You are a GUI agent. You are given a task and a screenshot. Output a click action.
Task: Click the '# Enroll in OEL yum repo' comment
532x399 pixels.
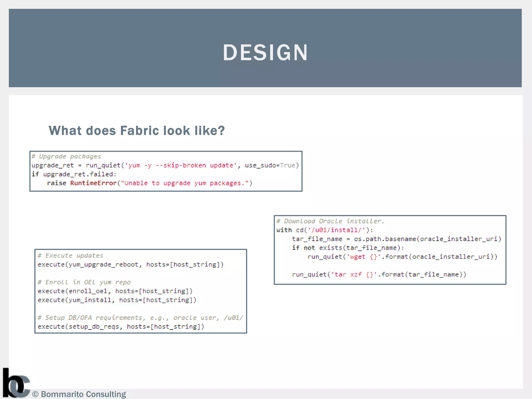[x=84, y=282]
